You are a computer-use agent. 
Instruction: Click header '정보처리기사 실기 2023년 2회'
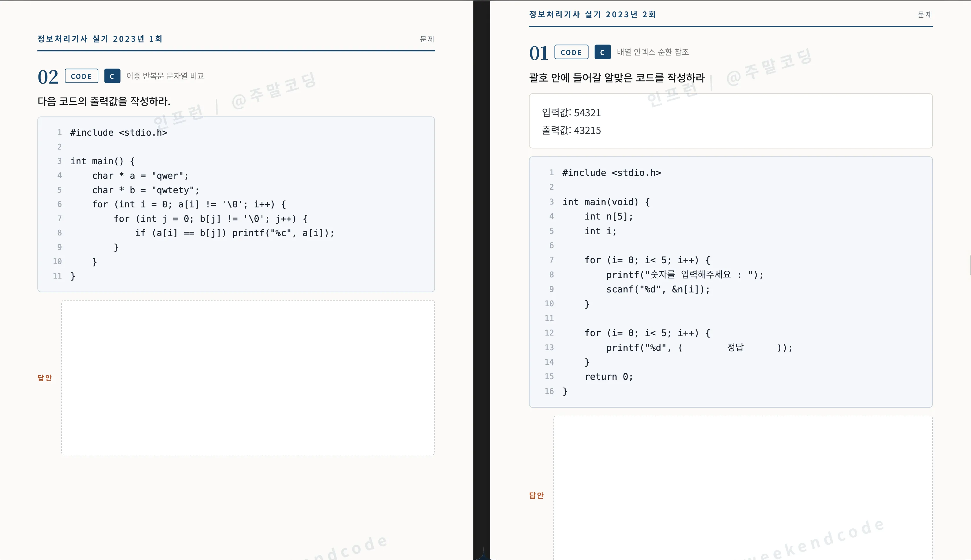[593, 14]
